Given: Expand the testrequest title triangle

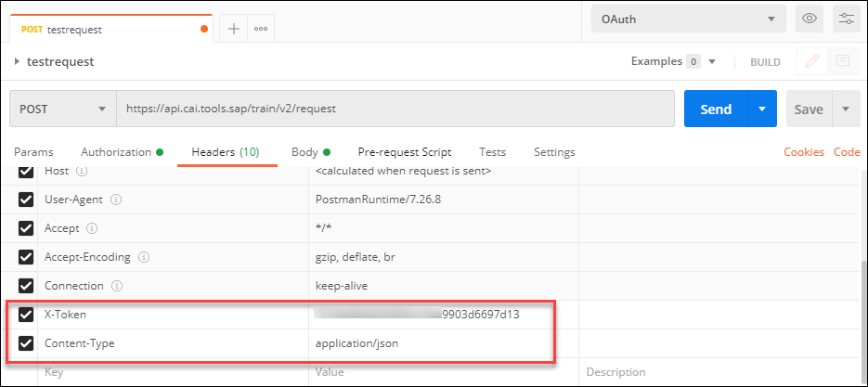Looking at the screenshot, I should point(18,62).
